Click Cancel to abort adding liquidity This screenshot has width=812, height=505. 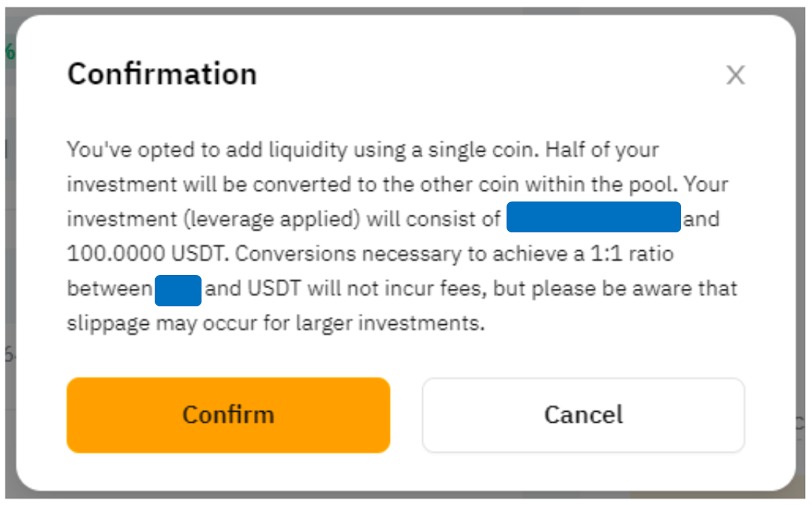point(583,414)
